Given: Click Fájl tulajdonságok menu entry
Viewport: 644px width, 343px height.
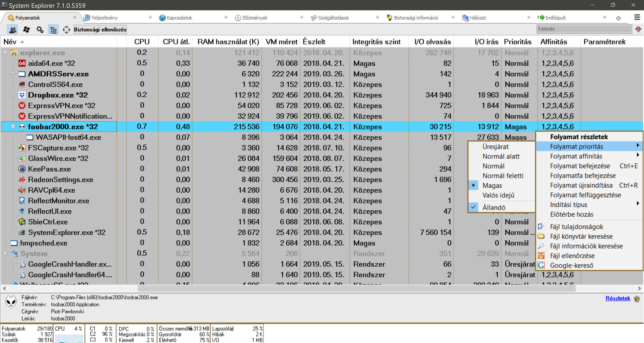Looking at the screenshot, I should [x=589, y=226].
